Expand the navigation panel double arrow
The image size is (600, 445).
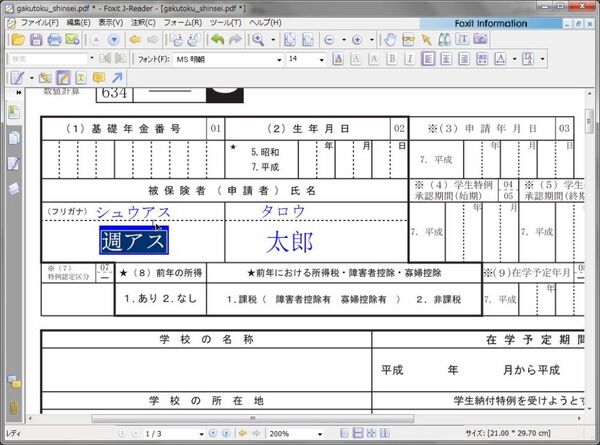pos(19,93)
